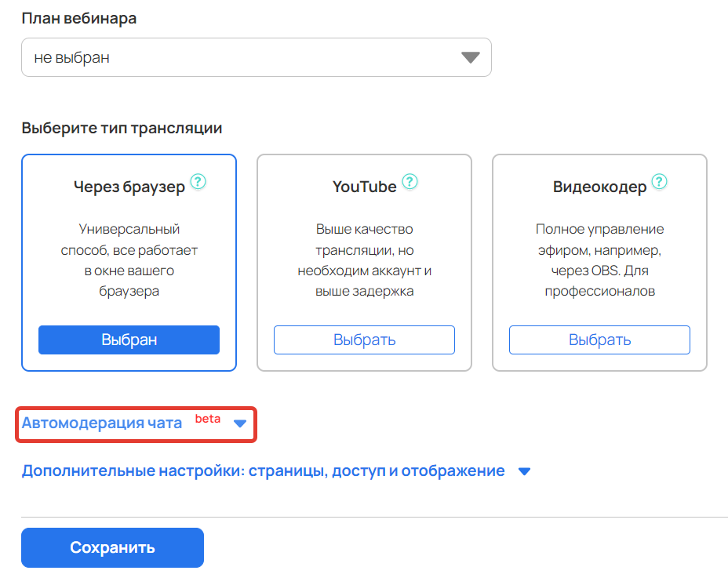Screen dimensions: 728x574
Task: Click the help icon next to 'Видеокодер'
Action: 659,181
